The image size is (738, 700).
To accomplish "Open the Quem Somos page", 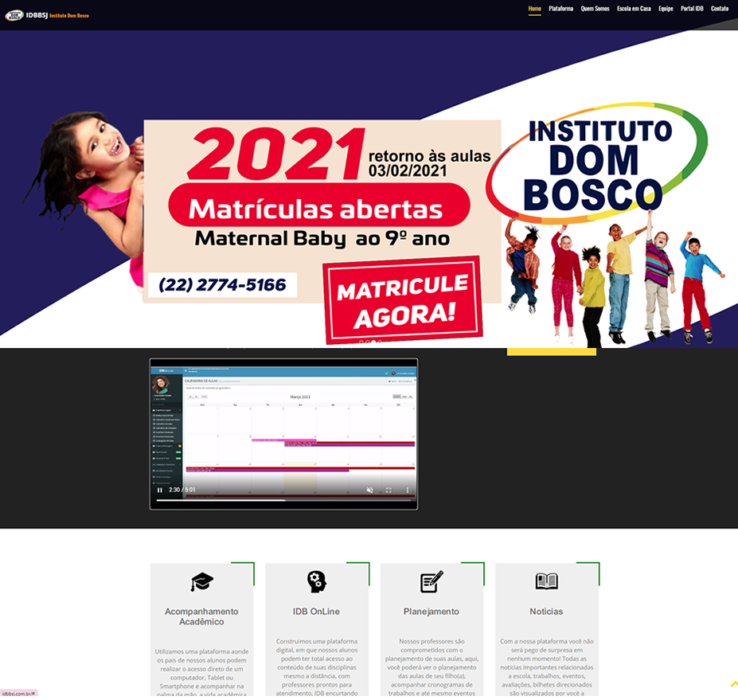I will [595, 9].
